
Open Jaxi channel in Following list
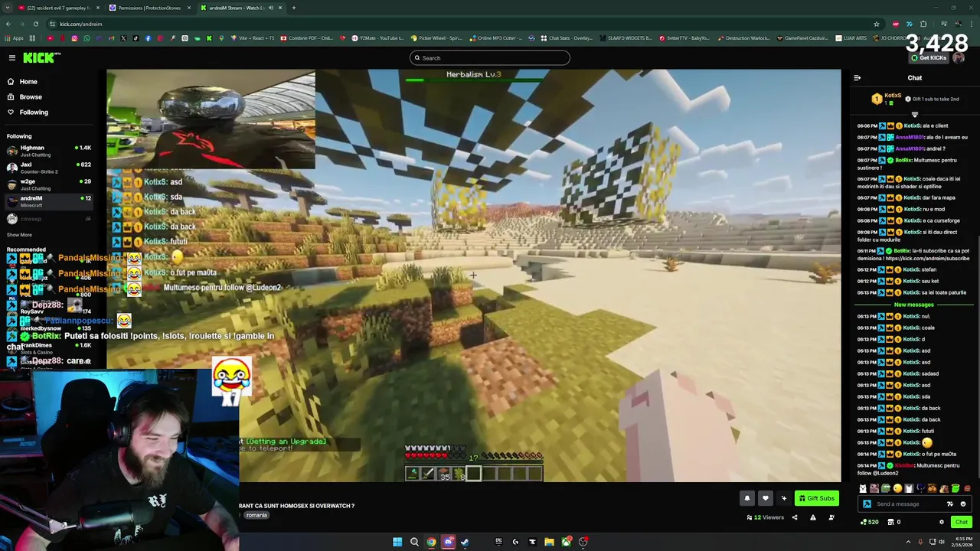point(50,168)
